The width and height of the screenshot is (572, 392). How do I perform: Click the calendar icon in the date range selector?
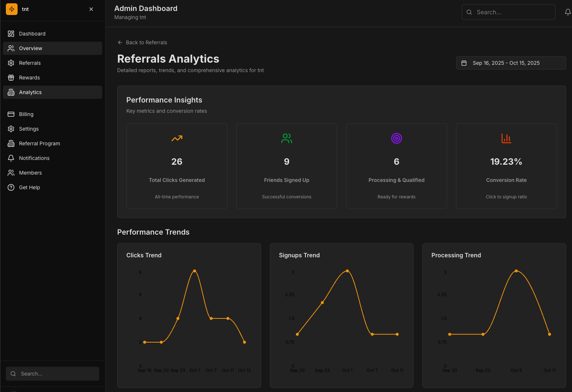coord(464,63)
